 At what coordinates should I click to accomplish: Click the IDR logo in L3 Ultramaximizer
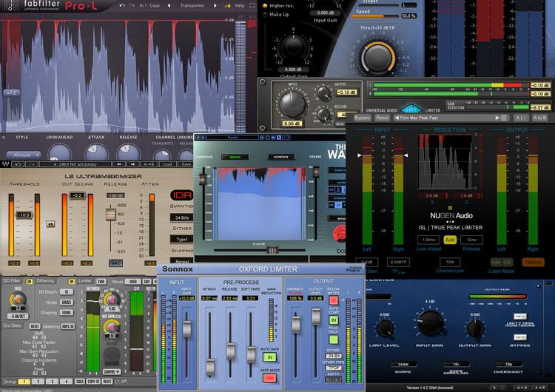coord(182,195)
